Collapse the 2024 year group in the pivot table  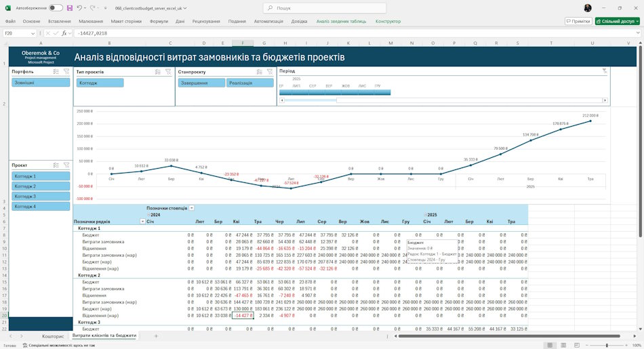click(148, 215)
